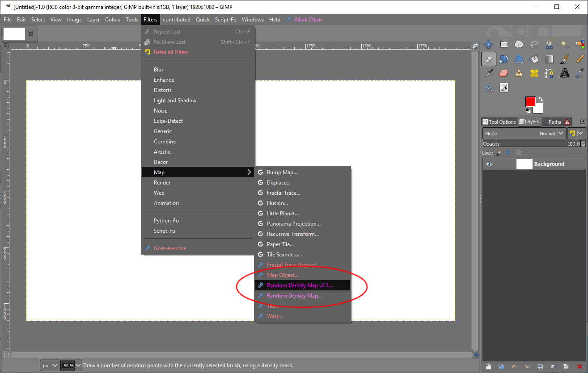
Task: Hide the Background layer with its eye
Action: 489,164
